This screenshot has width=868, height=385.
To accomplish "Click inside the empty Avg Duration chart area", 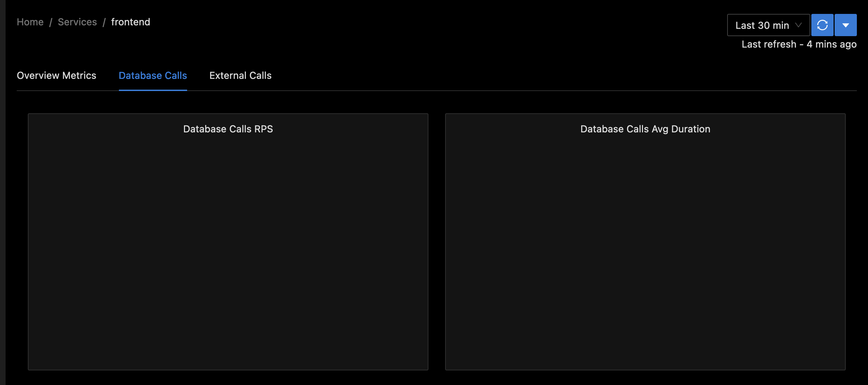I will 645,250.
